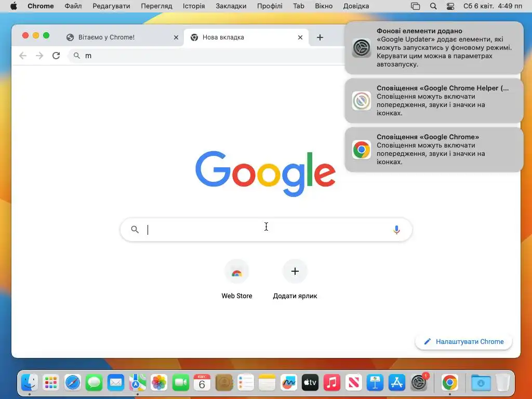Screen dimensions: 532x399
Task: Click Spotlight search in menu bar
Action: tap(433, 6)
